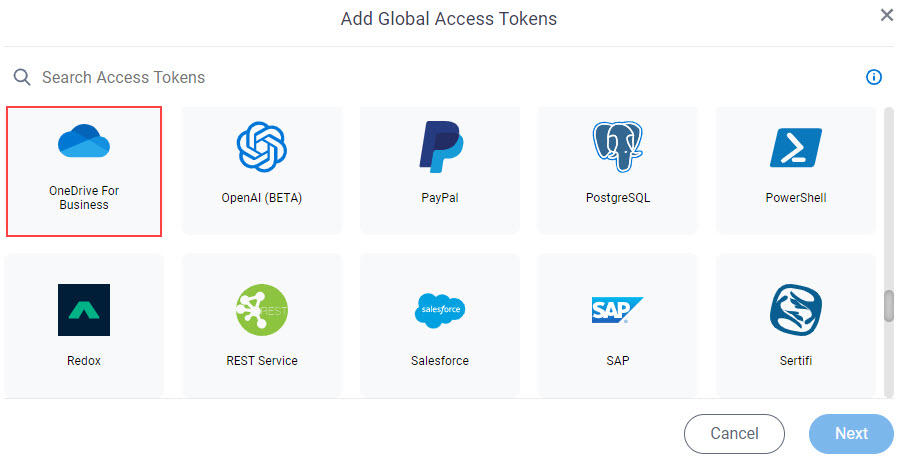
Task: Choose the SAP logo icon
Action: (617, 310)
